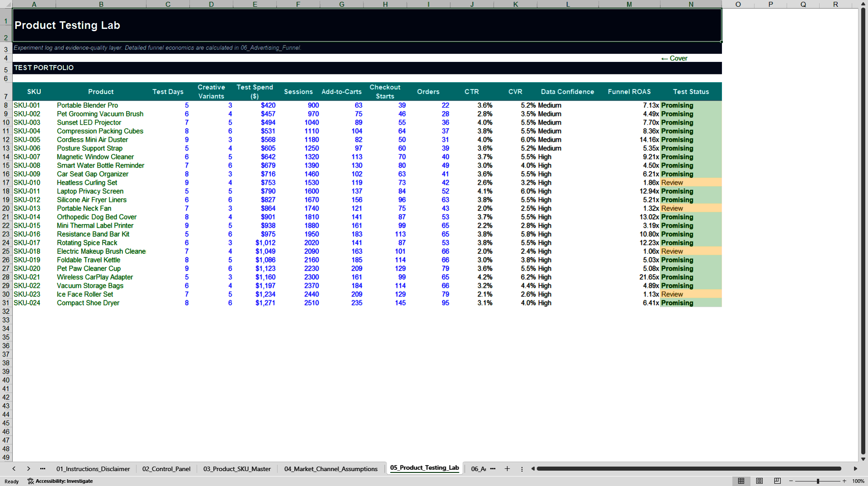The image size is (868, 486).
Task: Select column R header
Action: click(x=835, y=4)
